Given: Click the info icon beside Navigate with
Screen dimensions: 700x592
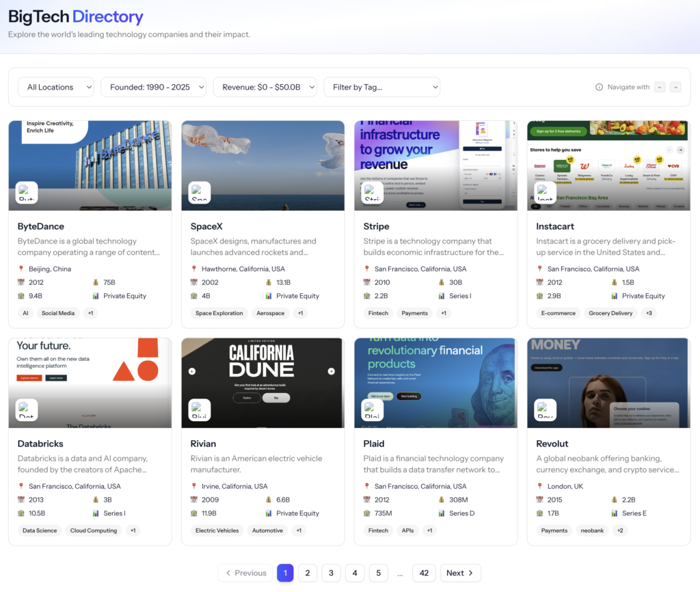Looking at the screenshot, I should click(599, 87).
